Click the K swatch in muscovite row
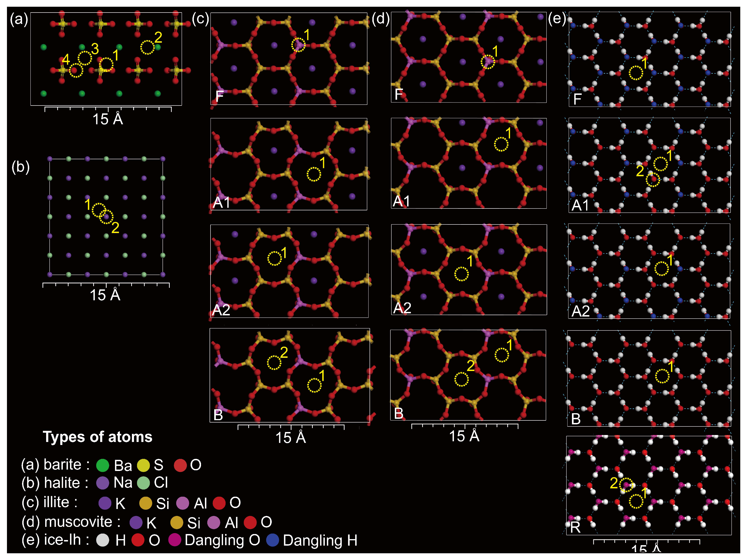The width and height of the screenshot is (747, 560). point(136,522)
